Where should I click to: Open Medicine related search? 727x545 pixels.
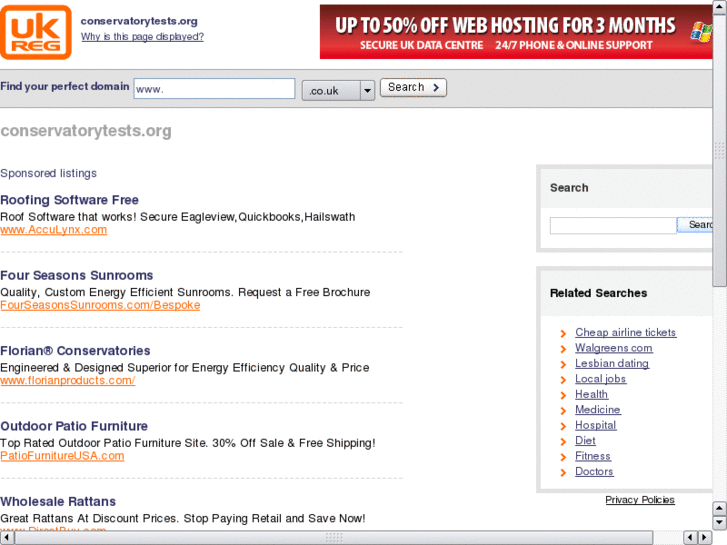tap(598, 410)
